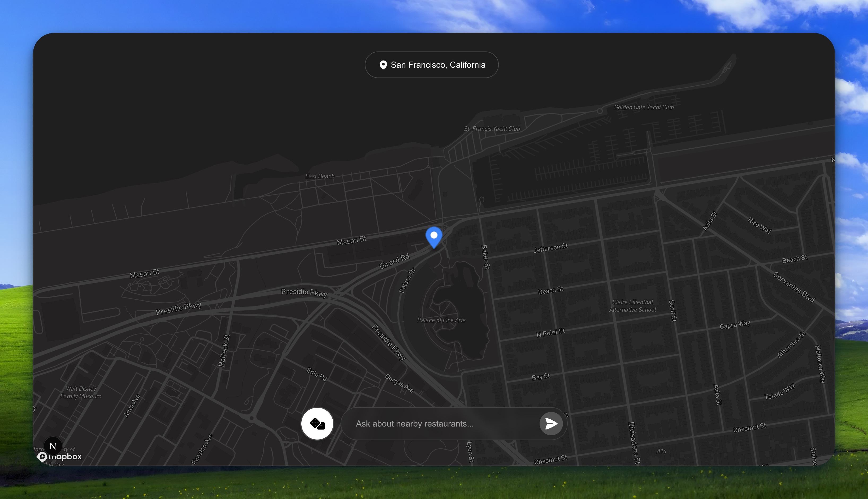Select the Golden Gate Yacht Club label
The height and width of the screenshot is (499, 868).
click(644, 107)
